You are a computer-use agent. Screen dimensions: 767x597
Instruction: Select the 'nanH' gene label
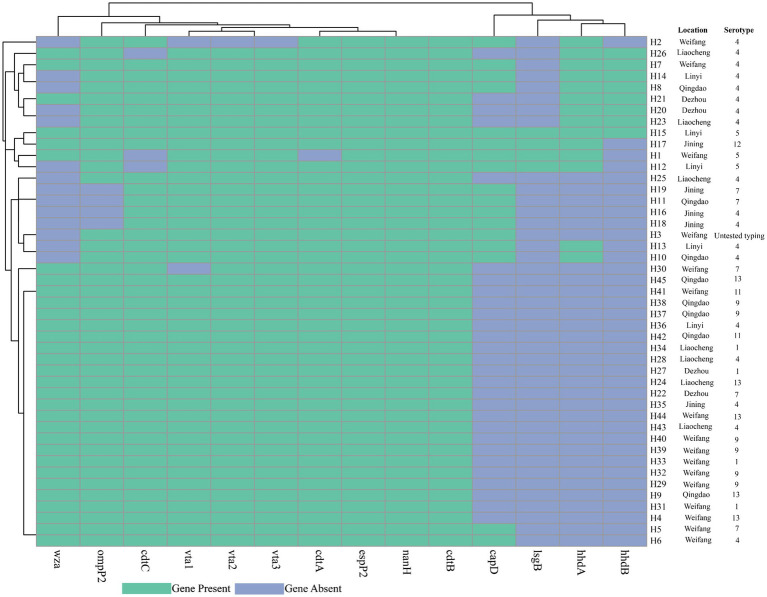click(406, 562)
